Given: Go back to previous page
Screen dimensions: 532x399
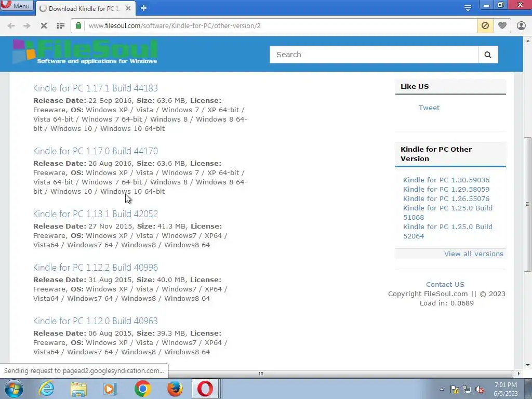Looking at the screenshot, I should (x=11, y=26).
